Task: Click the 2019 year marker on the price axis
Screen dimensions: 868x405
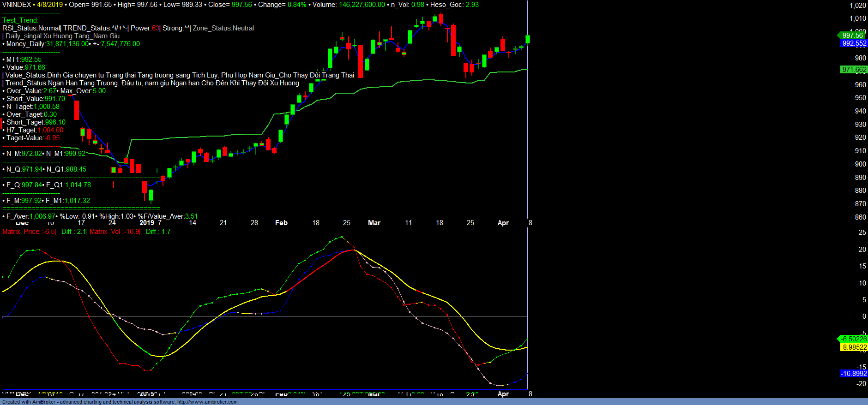Action: coord(147,223)
